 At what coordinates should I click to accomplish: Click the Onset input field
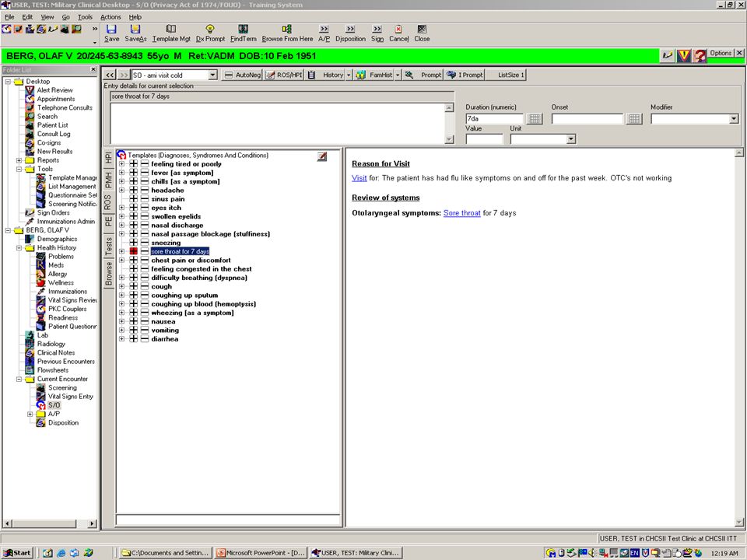click(587, 118)
